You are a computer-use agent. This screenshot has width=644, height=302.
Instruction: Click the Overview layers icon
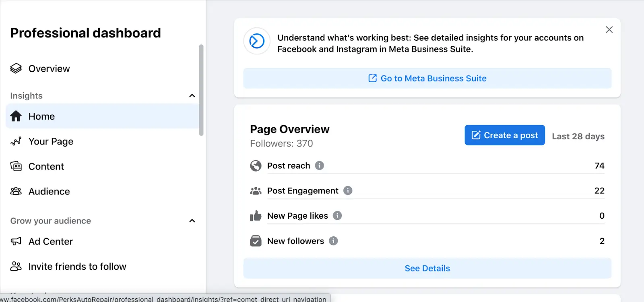16,68
